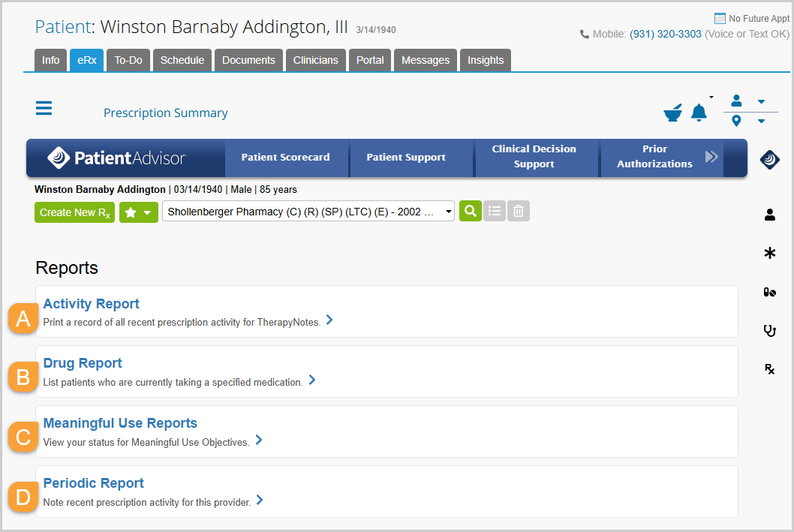794x532 pixels.
Task: Open the patient profile icon in sidebar
Action: [770, 215]
